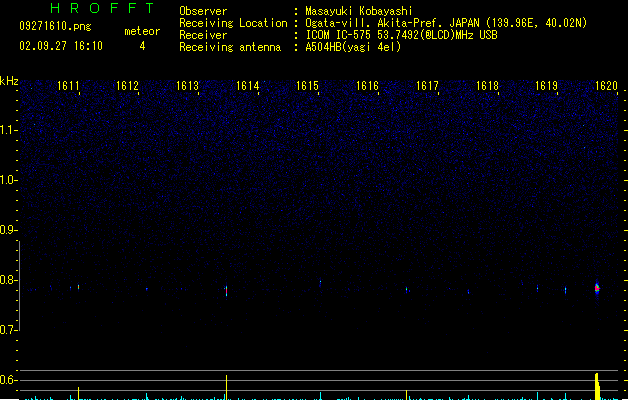629x400 pixels.
Task: Click the 1617 time axis label
Action: tap(427, 86)
